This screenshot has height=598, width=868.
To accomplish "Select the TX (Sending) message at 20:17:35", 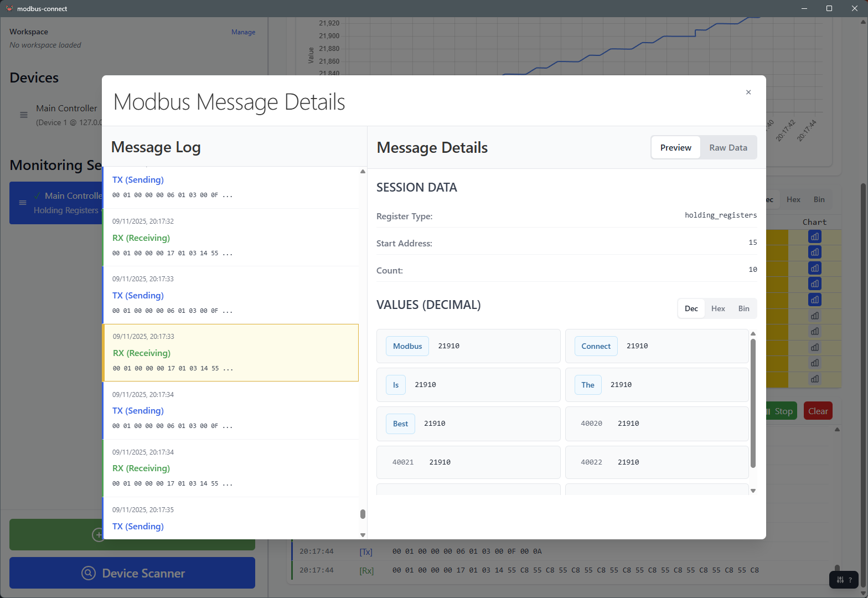I will click(231, 518).
